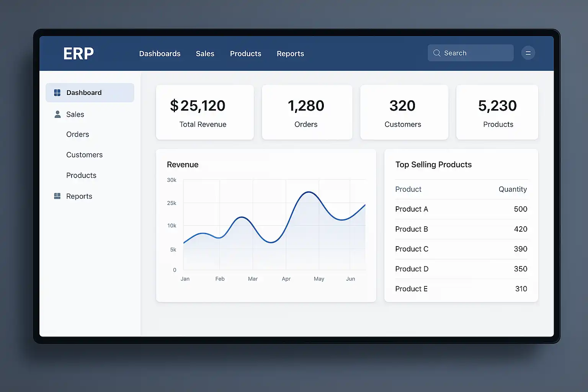This screenshot has width=588, height=392.
Task: Click the Quantity column header
Action: tap(513, 189)
